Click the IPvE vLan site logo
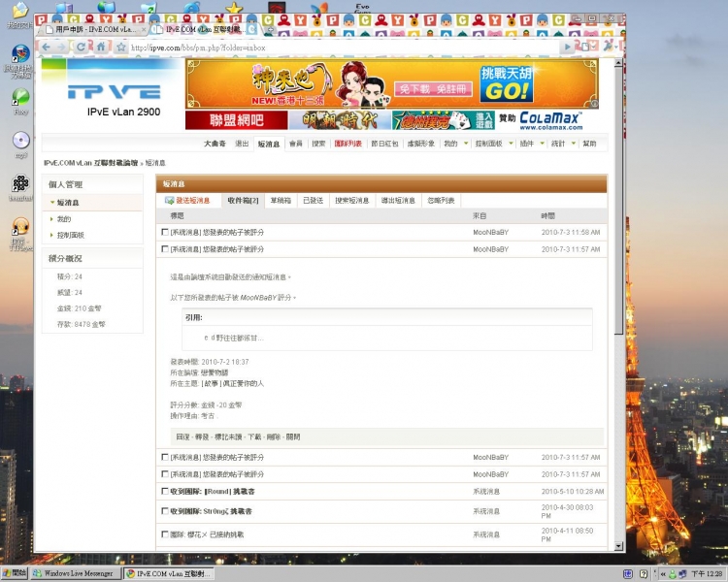Image resolution: width=728 pixels, height=582 pixels. [115, 92]
